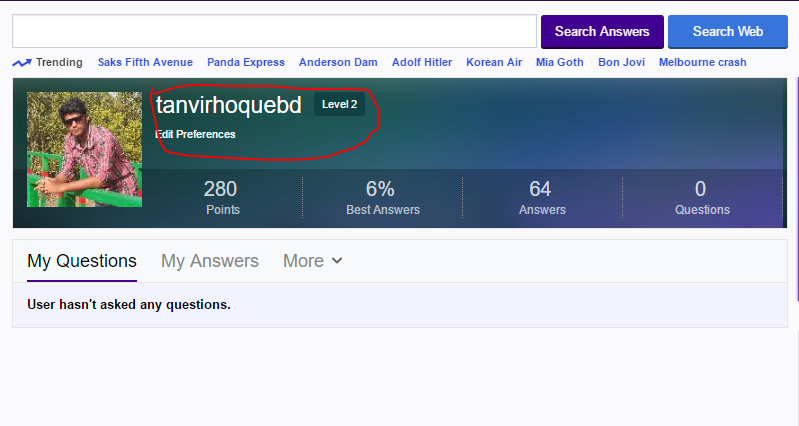The height and width of the screenshot is (426, 799).
Task: Click the Search Answers button
Action: tap(602, 31)
